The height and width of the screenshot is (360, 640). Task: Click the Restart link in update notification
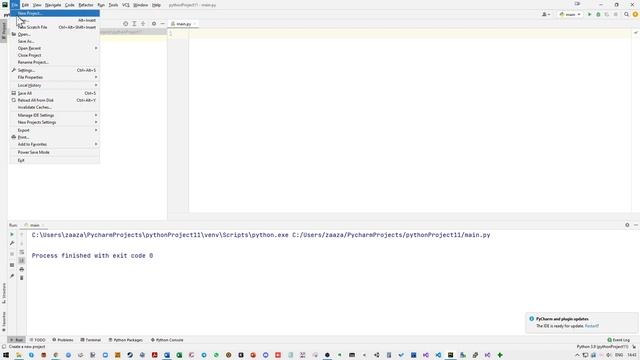592,326
